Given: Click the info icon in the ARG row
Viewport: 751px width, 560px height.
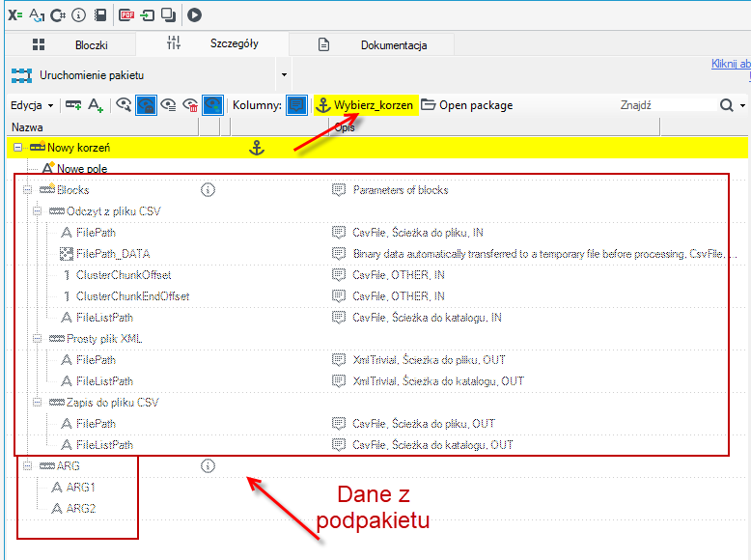Looking at the screenshot, I should [208, 465].
